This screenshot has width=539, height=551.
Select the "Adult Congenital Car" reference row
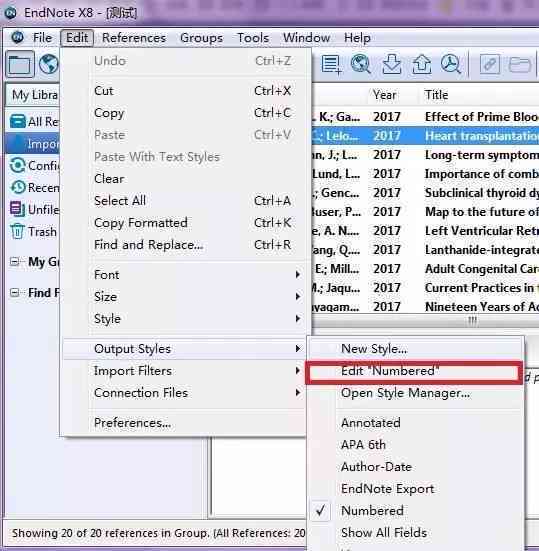click(425, 268)
